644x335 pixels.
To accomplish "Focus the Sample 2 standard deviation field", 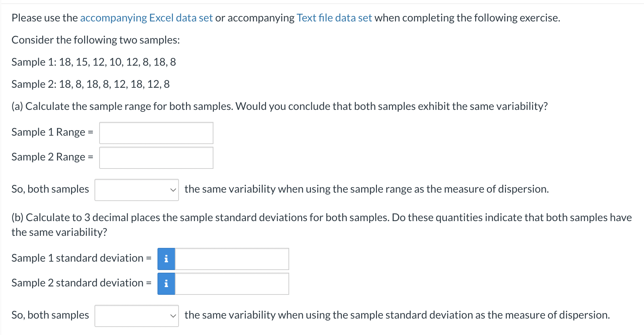I will pos(232,284).
